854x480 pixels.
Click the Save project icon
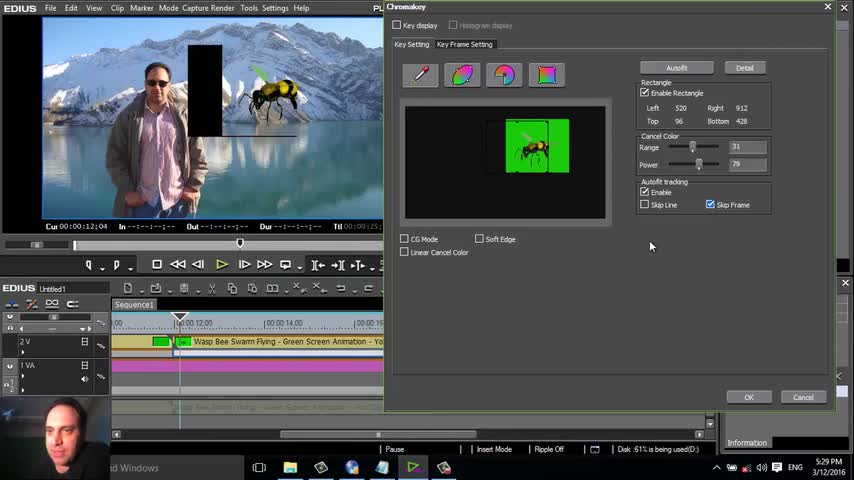(184, 288)
